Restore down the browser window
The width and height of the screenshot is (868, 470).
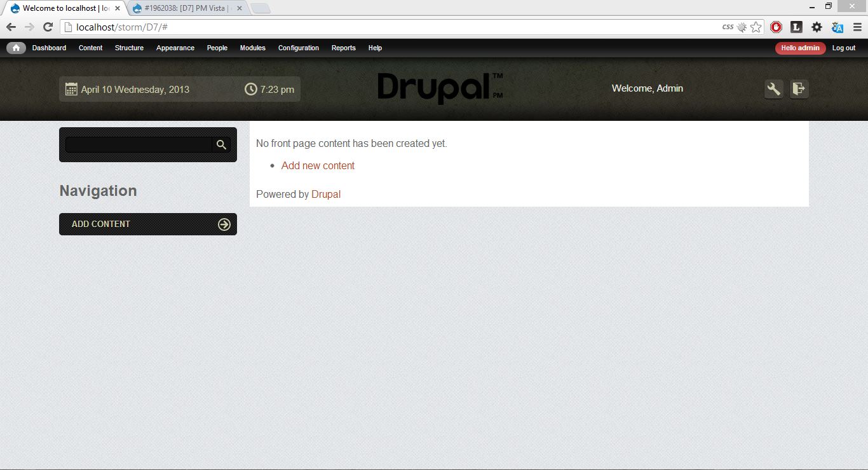(829, 6)
